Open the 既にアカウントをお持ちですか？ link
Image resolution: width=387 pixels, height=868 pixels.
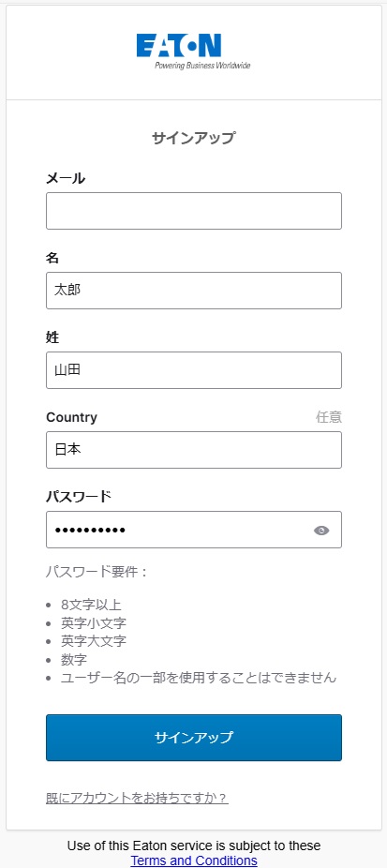coord(138,798)
